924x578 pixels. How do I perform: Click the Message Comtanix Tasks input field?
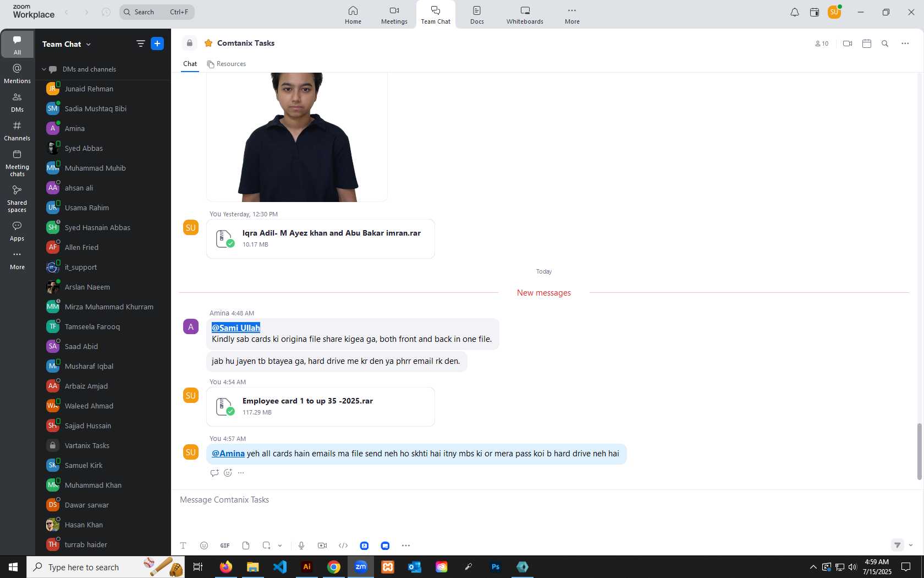click(544, 500)
